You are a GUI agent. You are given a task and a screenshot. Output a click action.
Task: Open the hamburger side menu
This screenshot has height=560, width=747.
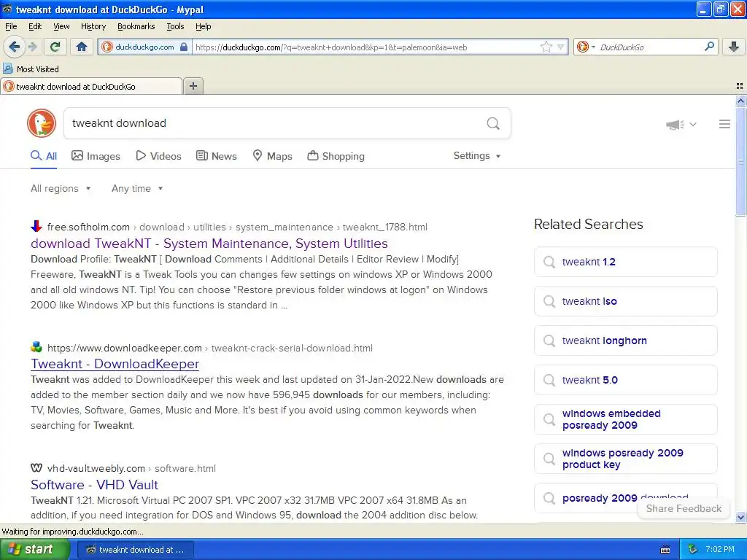(x=724, y=124)
